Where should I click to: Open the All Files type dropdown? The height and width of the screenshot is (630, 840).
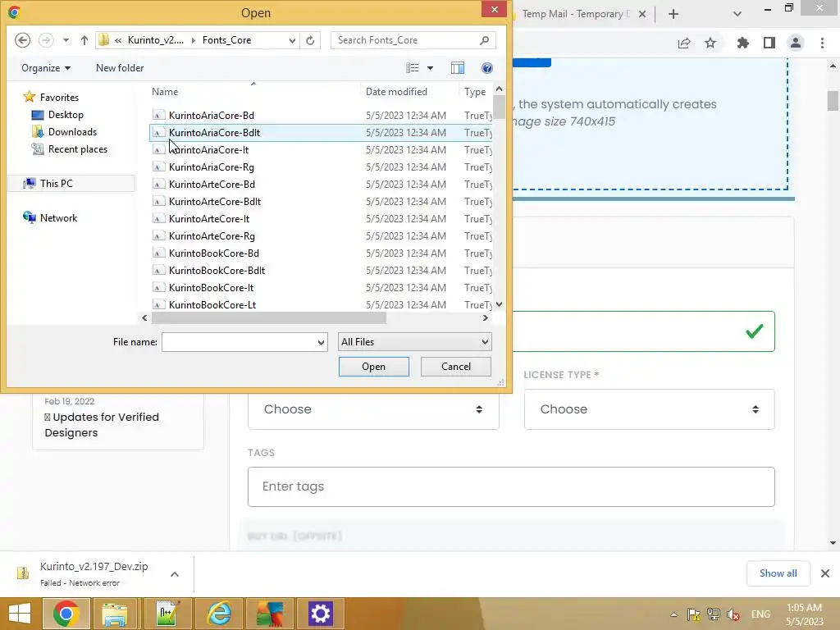point(414,342)
